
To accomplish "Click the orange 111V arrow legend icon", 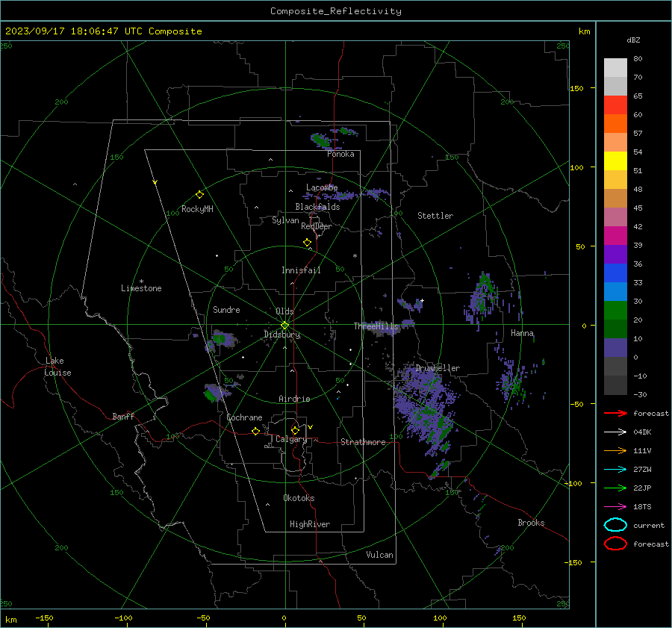I will (x=615, y=450).
